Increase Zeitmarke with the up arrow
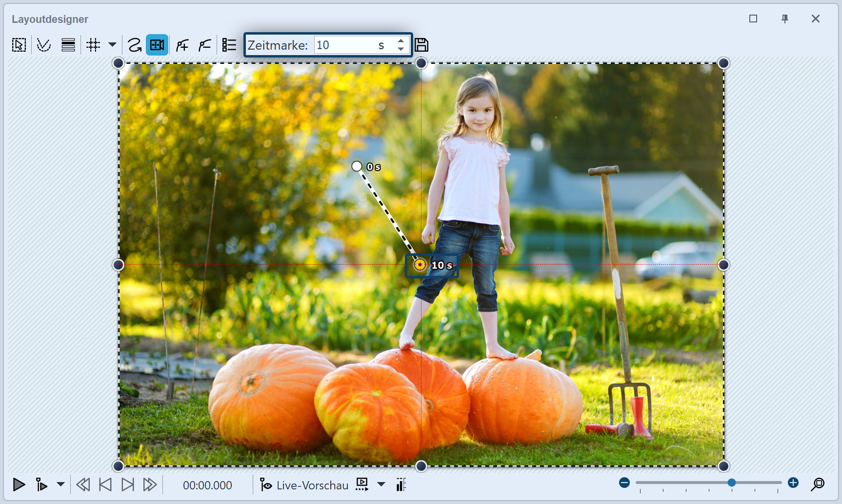This screenshot has width=842, height=504. 401,41
